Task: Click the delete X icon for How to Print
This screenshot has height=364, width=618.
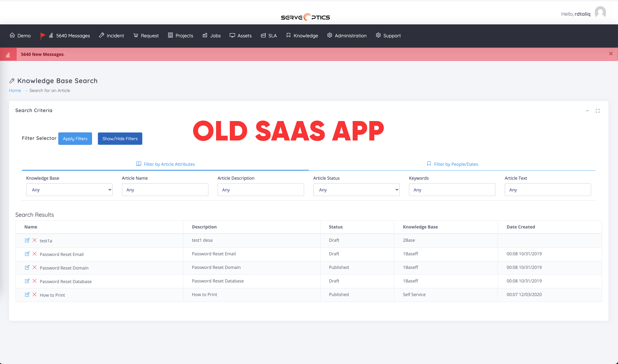Action: pyautogui.click(x=35, y=294)
